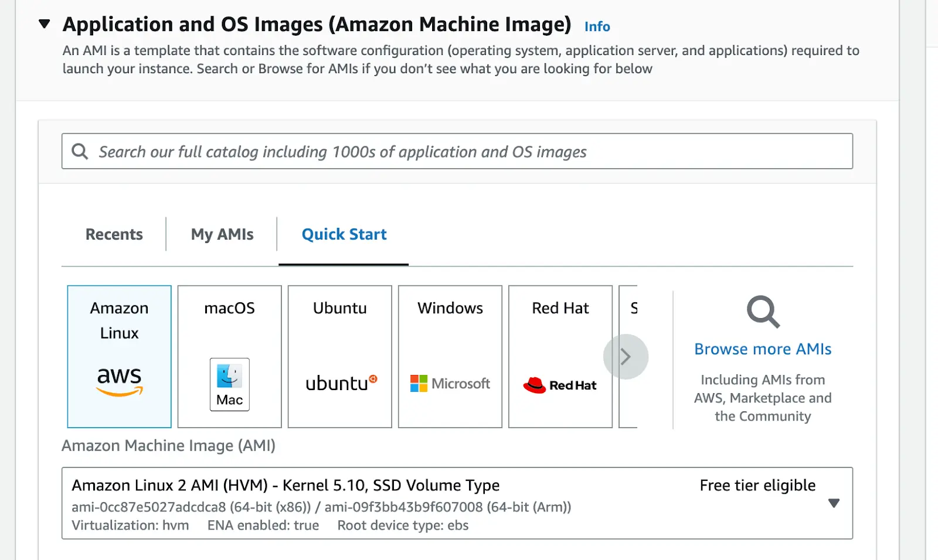The height and width of the screenshot is (560, 938).
Task: Click the magnifier icon in the search box
Action: [x=80, y=152]
